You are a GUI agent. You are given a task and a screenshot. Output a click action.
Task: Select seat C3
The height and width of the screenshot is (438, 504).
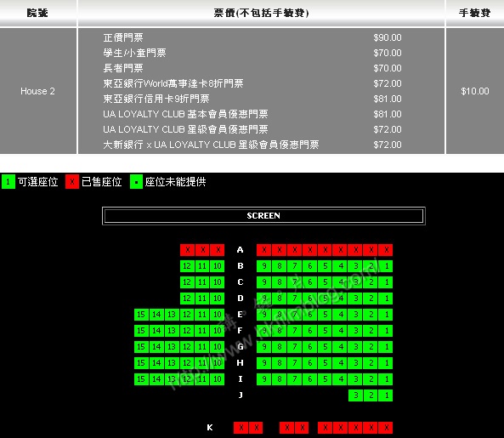click(356, 282)
